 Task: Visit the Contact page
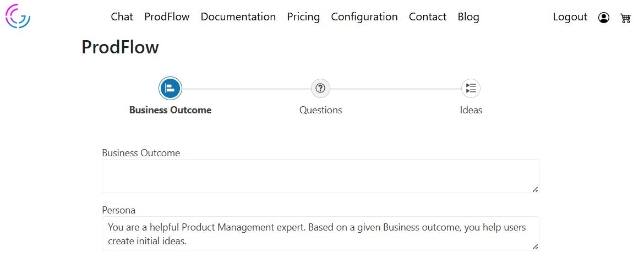(428, 17)
